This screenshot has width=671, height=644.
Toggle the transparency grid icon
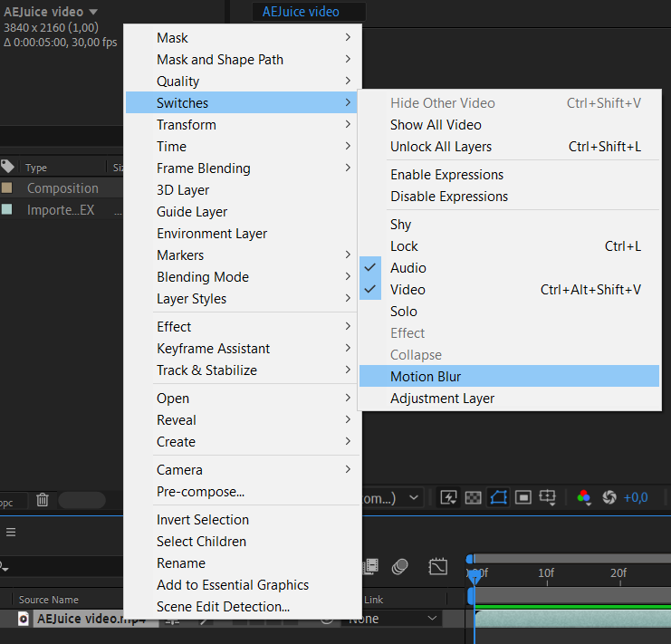473,497
